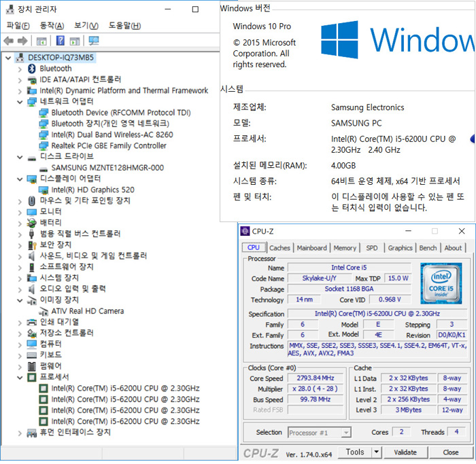Screen dimensions: 476x464
Task: Open the 보기(V) menu
Action: tap(86, 26)
